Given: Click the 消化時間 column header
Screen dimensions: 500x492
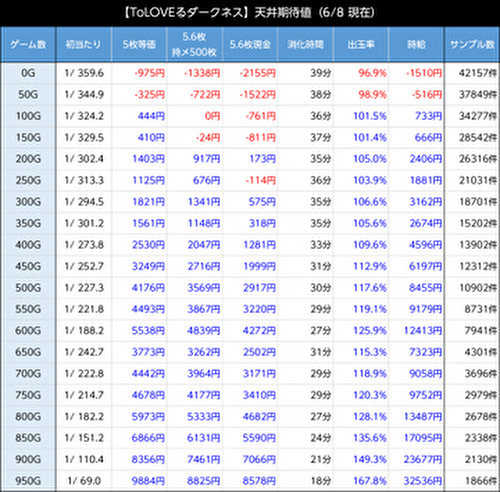Looking at the screenshot, I should pos(305,44).
